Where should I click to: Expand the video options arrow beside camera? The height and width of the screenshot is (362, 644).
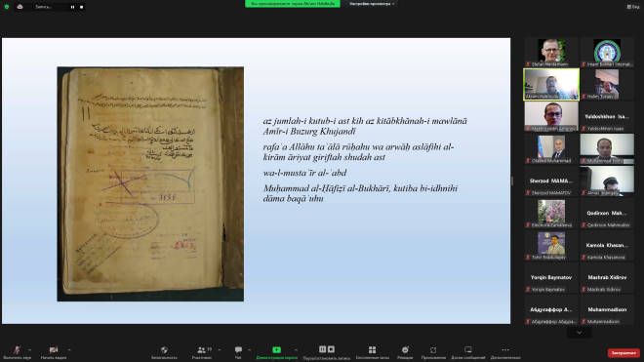(69, 349)
